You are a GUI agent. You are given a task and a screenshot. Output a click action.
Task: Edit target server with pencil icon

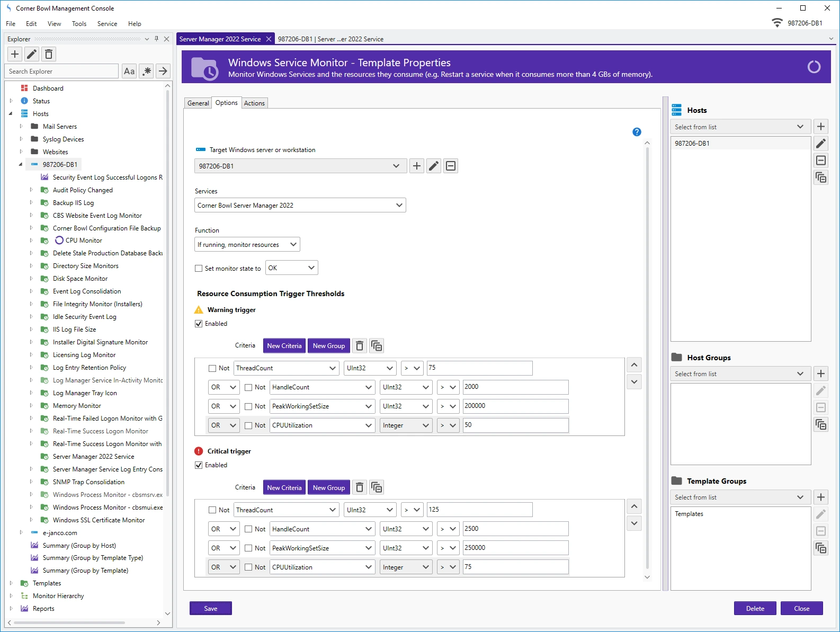434,166
